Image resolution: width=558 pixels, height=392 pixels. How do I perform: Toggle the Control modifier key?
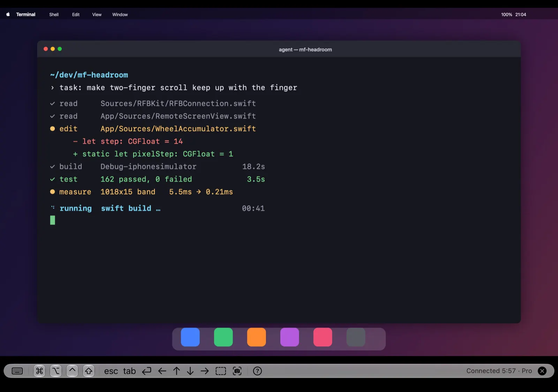[72, 371]
